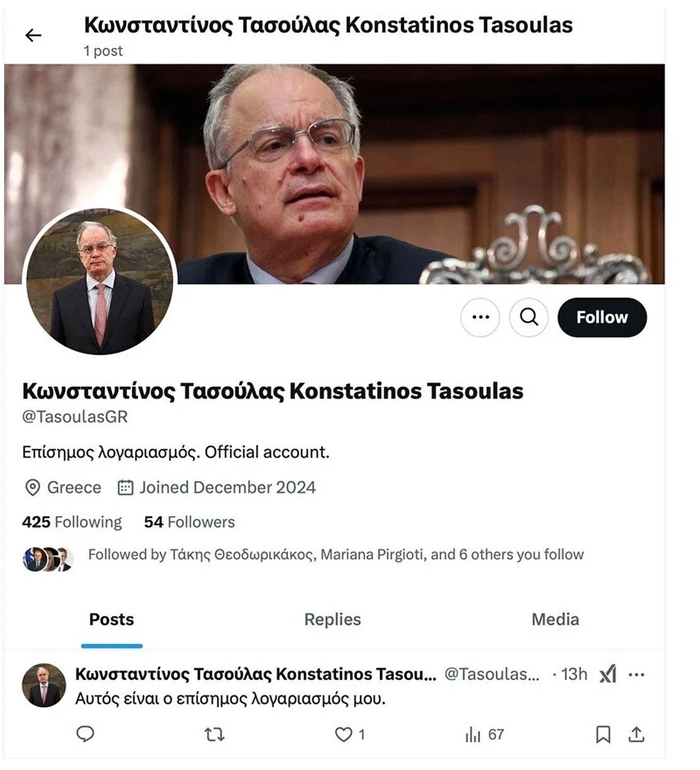
Task: View the 54 Followers list
Action: pos(189,522)
